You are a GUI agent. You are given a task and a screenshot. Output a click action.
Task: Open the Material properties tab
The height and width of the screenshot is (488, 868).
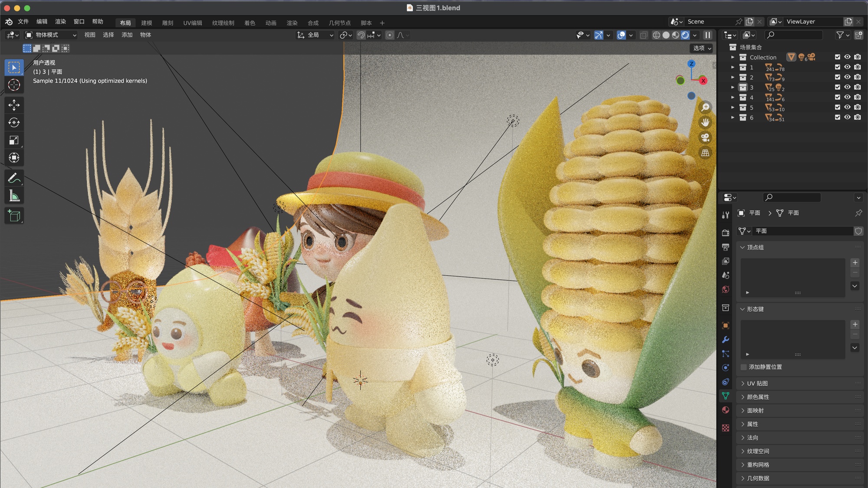coord(726,410)
